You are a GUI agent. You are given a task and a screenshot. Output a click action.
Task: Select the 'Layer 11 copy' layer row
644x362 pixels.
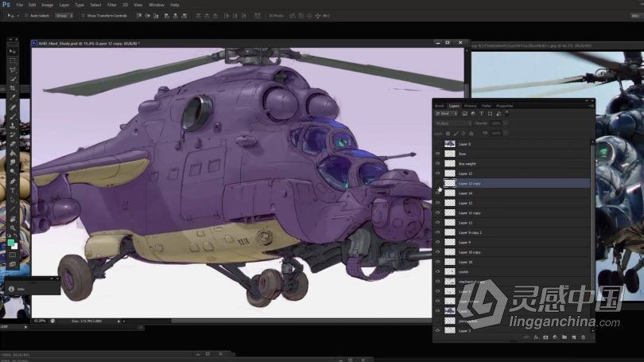coord(512,213)
